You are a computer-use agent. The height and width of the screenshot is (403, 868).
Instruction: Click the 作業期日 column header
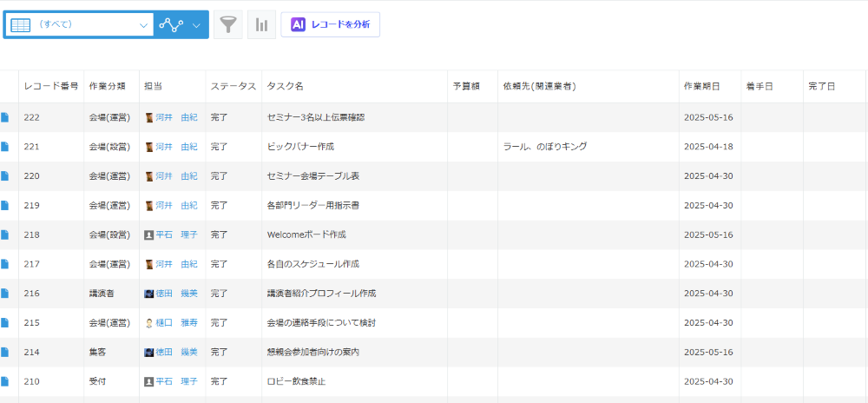[701, 86]
